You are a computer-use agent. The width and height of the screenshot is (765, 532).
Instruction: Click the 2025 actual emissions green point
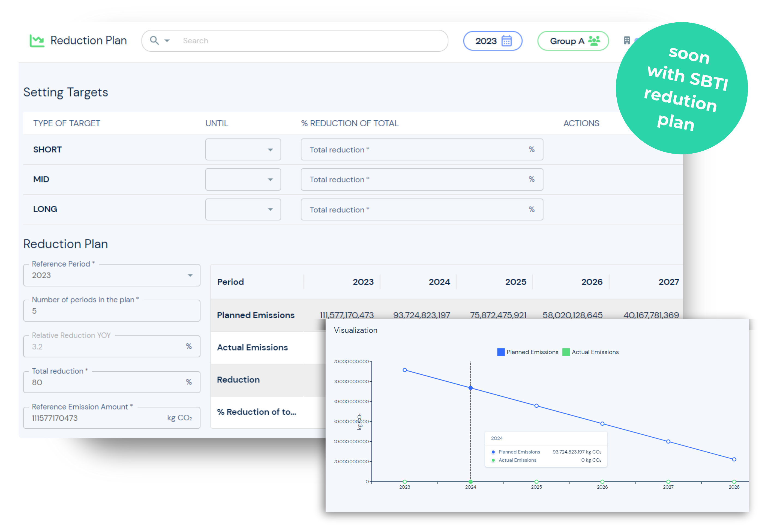(x=536, y=482)
